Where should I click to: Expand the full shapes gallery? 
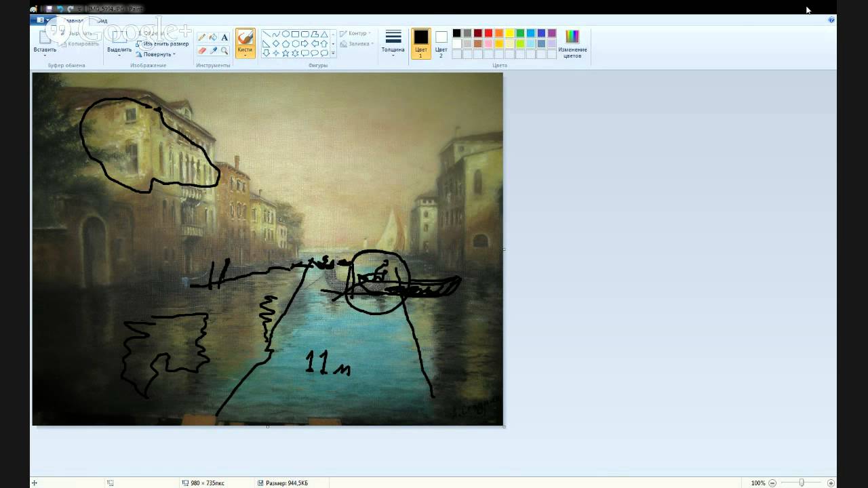[333, 53]
